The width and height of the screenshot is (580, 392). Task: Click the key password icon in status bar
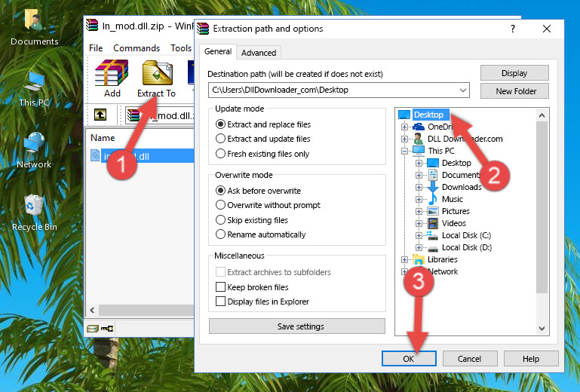pyautogui.click(x=107, y=328)
